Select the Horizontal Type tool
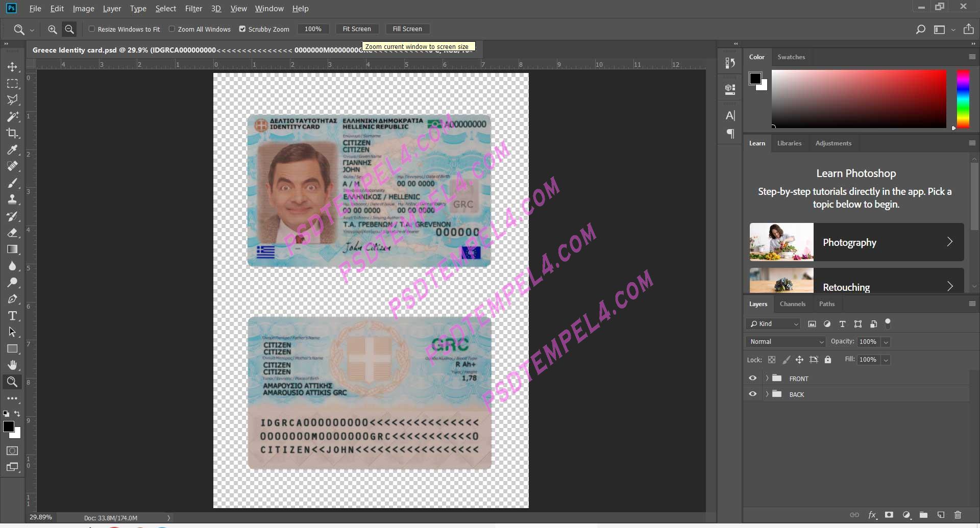The image size is (980, 528). coord(13,316)
